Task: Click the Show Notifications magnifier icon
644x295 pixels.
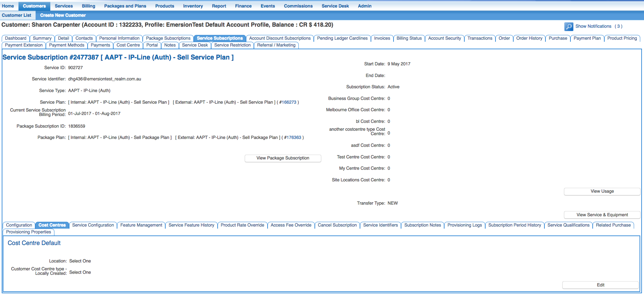Action: [569, 27]
